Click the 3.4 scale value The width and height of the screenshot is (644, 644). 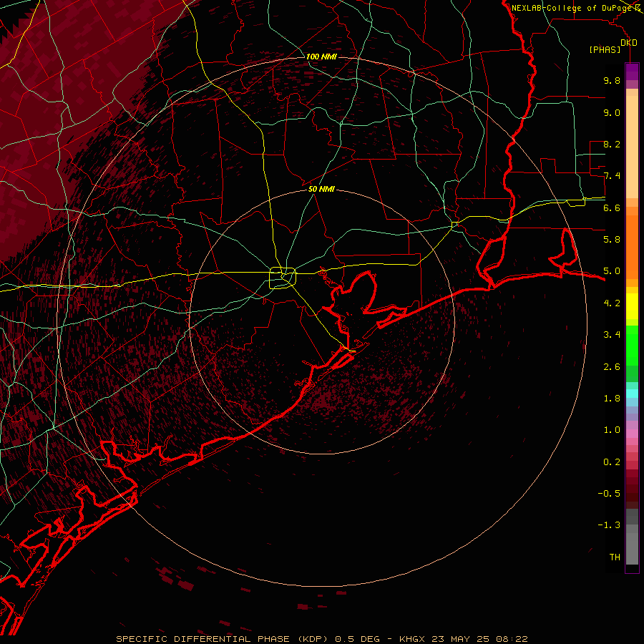(612, 335)
